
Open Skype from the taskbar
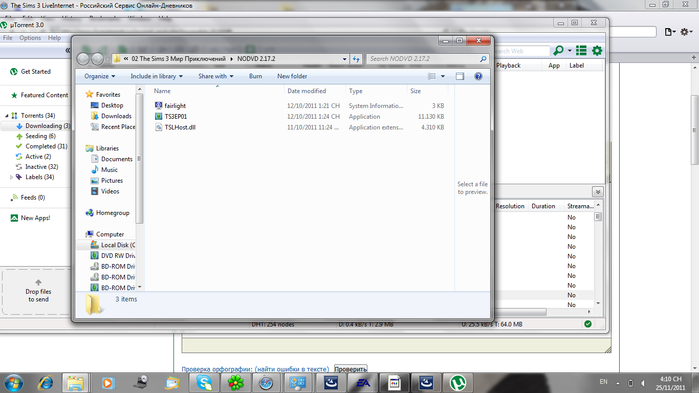pos(204,383)
